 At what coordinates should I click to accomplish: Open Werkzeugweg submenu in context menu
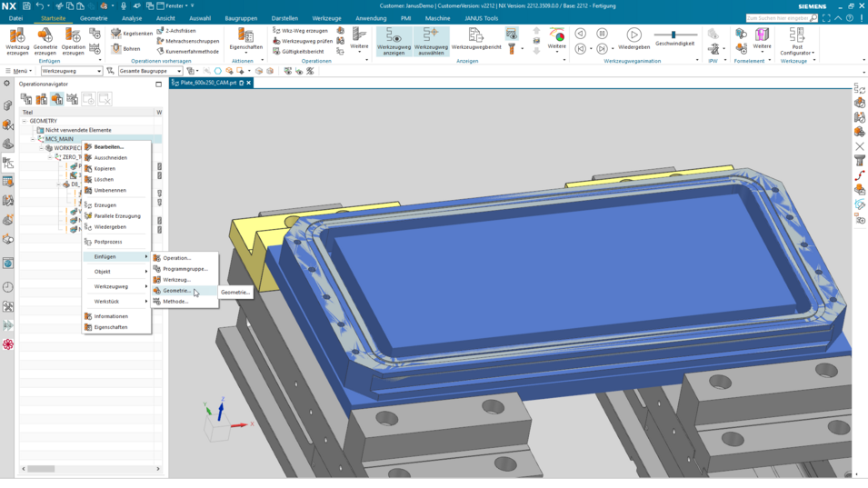click(117, 286)
